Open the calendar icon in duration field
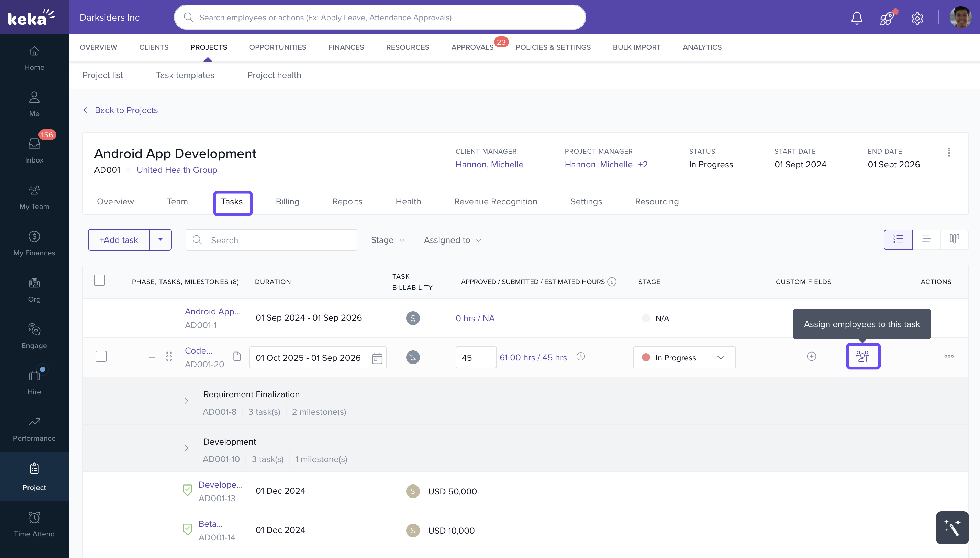 click(377, 358)
